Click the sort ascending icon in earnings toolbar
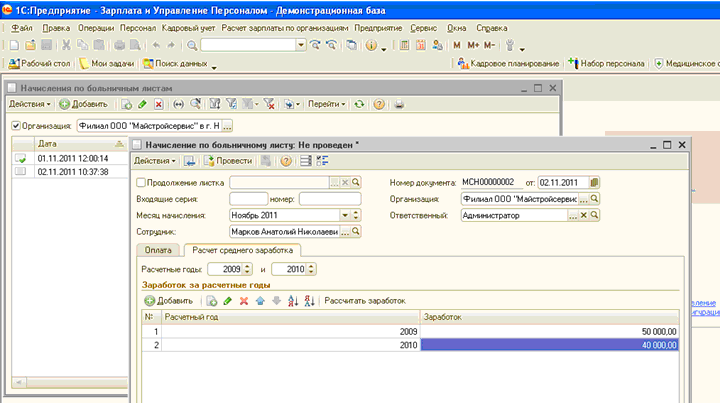Image resolution: width=720 pixels, height=403 pixels. [292, 300]
